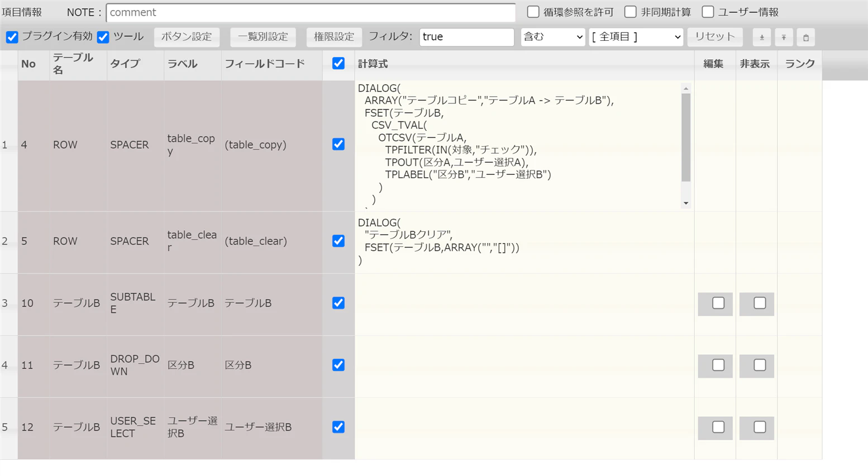Screen dimensions: 868x476
Task: Uncheck the table_copy row checkbox
Action: 338,144
